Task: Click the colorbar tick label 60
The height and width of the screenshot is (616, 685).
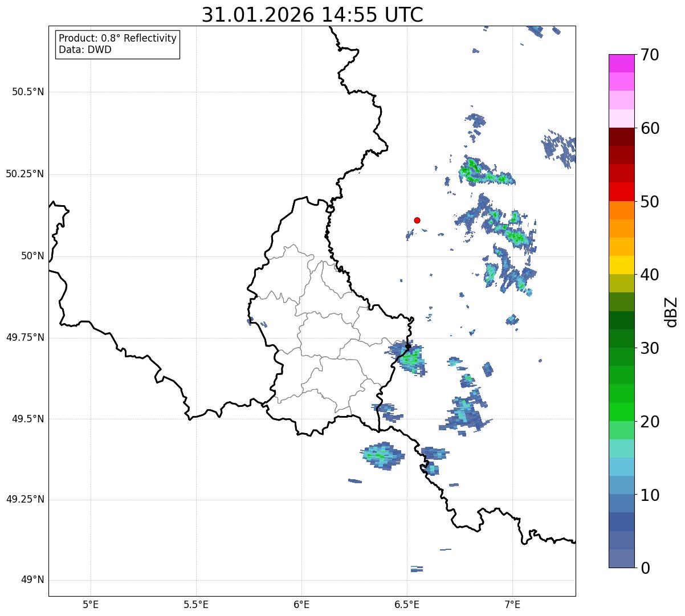Action: coord(650,128)
